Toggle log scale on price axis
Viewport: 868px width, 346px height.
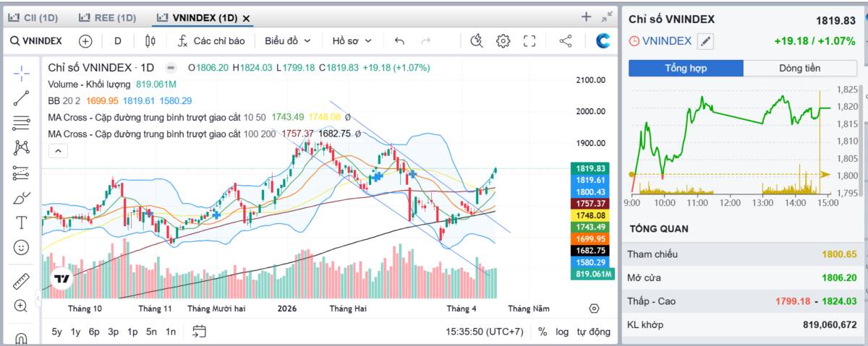pos(562,332)
